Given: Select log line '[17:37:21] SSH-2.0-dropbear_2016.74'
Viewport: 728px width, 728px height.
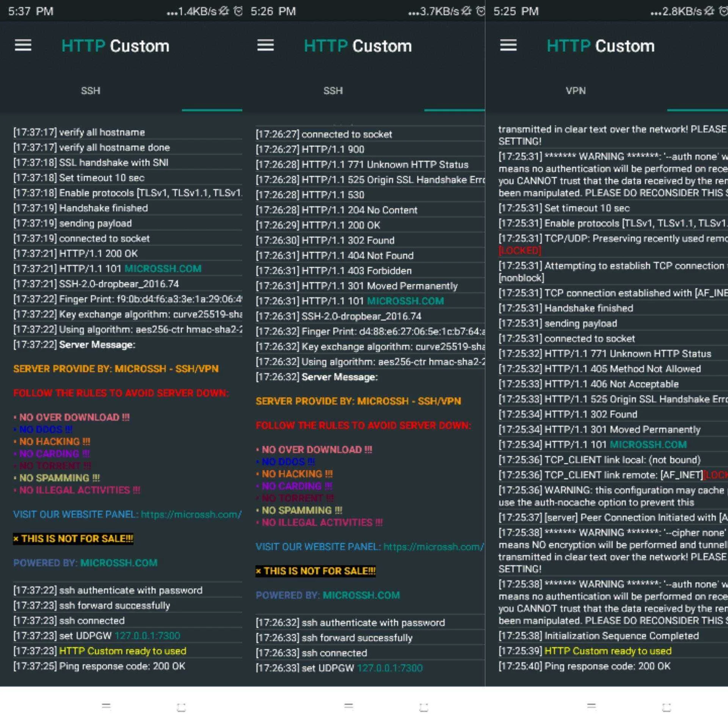Looking at the screenshot, I should pos(96,284).
